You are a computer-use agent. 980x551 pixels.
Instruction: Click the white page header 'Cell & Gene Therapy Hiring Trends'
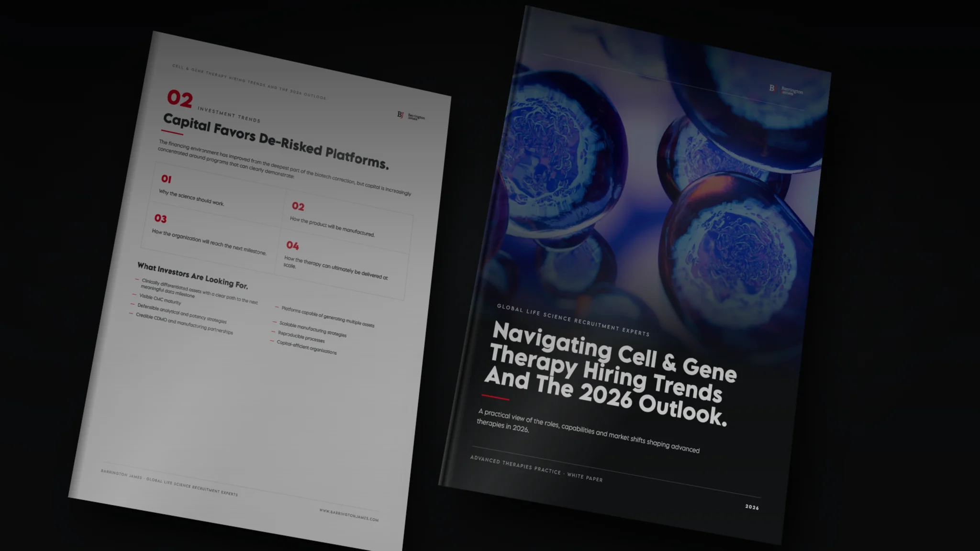[x=249, y=82]
